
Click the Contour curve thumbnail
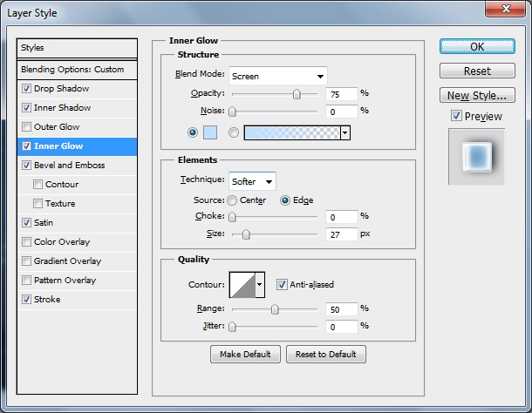point(242,285)
